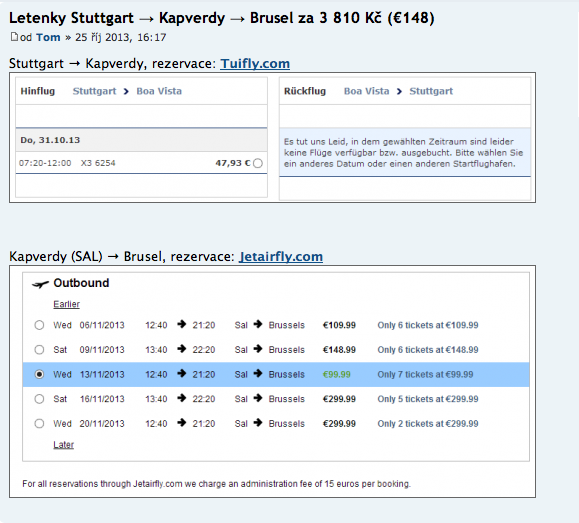
Task: Click the 'Outbound' heading
Action: pos(81,283)
